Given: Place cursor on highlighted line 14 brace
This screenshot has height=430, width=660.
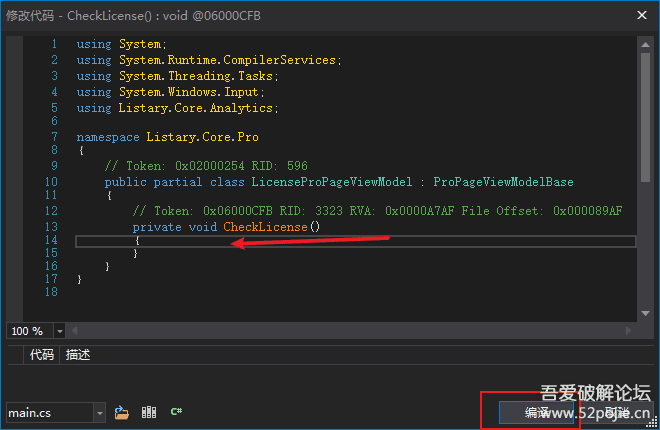Looking at the screenshot, I should (138, 241).
